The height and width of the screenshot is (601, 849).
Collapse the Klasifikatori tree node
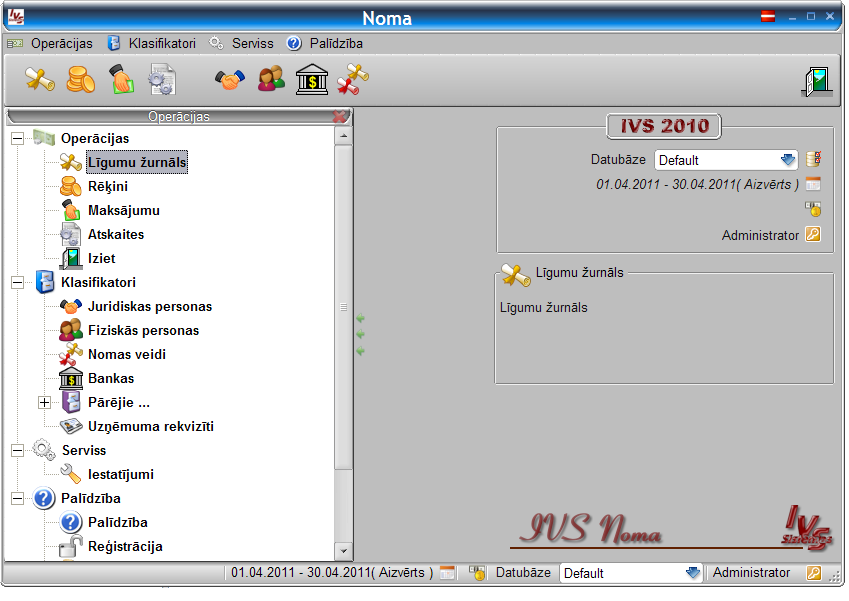click(x=17, y=283)
